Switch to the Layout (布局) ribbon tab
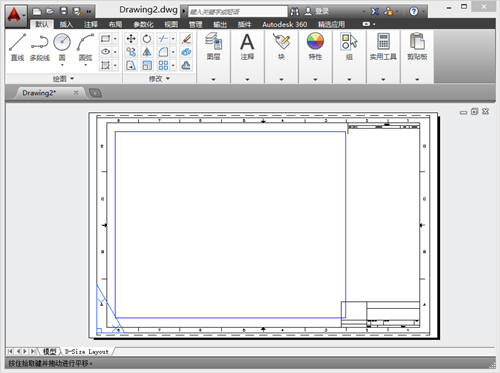Image resolution: width=500 pixels, height=373 pixels. tap(115, 24)
